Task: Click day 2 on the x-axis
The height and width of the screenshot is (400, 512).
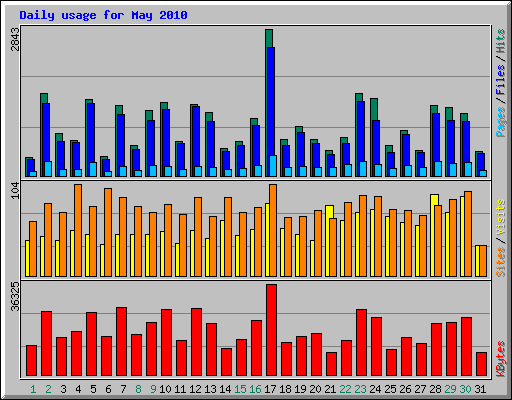Action: pyautogui.click(x=48, y=389)
